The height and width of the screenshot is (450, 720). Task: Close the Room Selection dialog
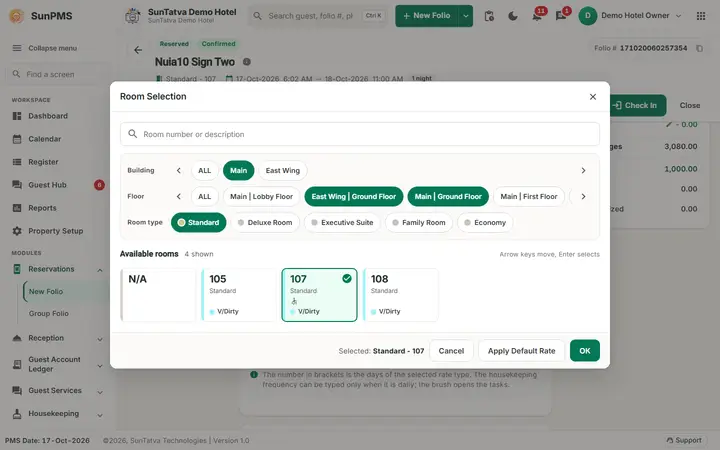coord(593,96)
